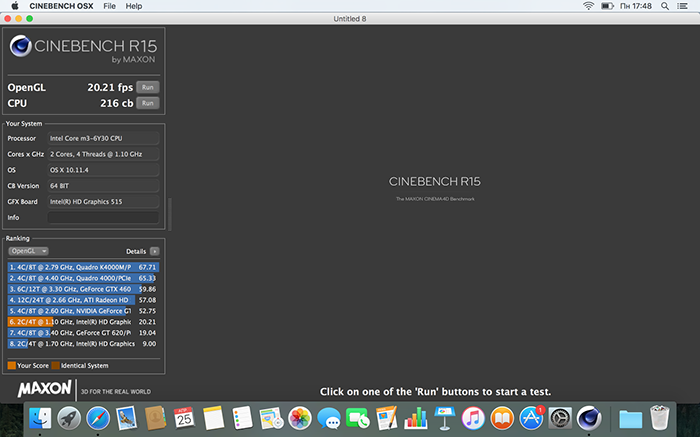This screenshot has height=437, width=700.
Task: Select the top-ranked Quadro K4000M entry
Action: [x=70, y=268]
